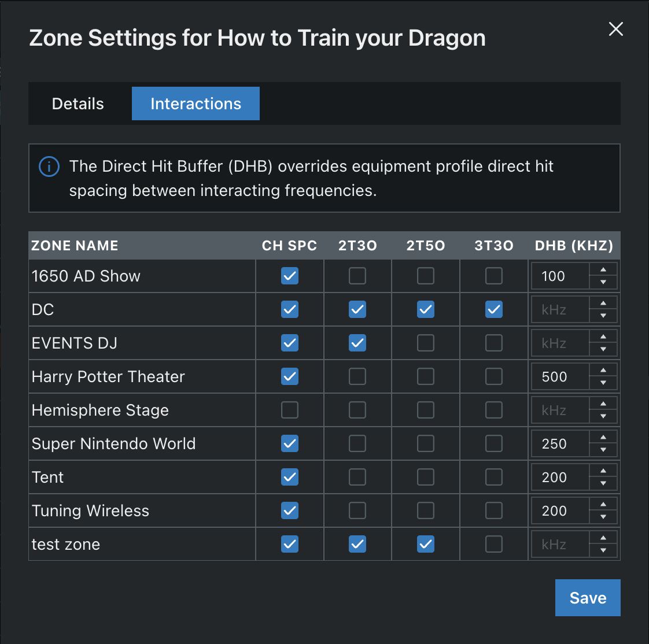Select the Interactions tab
649x644 pixels.
(x=196, y=103)
